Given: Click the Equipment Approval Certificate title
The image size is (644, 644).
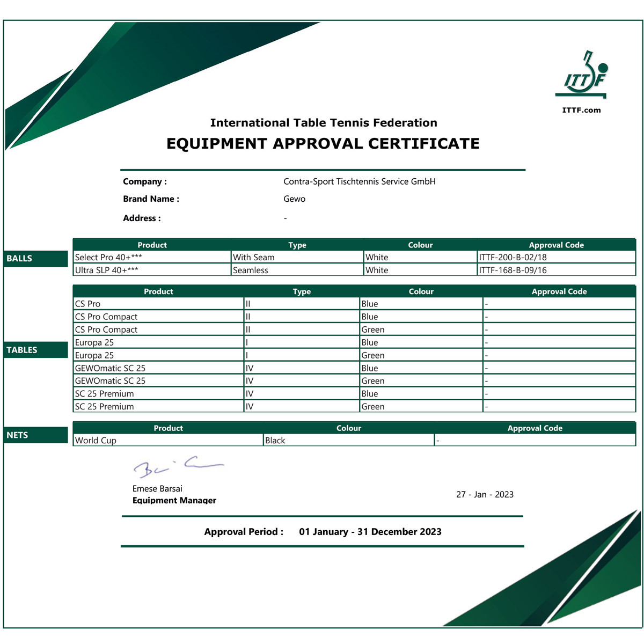Looking at the screenshot, I should coord(323,144).
